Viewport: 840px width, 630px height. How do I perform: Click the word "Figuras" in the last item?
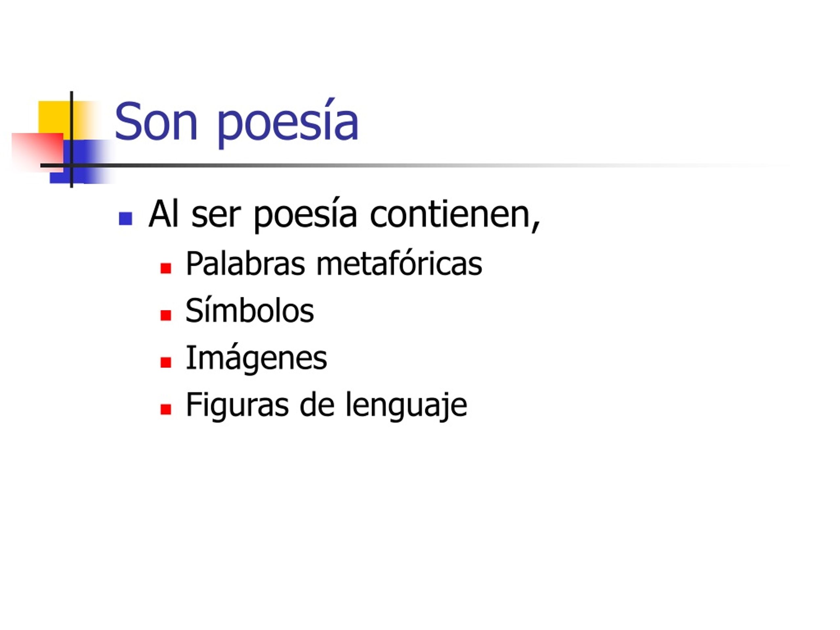tap(237, 406)
